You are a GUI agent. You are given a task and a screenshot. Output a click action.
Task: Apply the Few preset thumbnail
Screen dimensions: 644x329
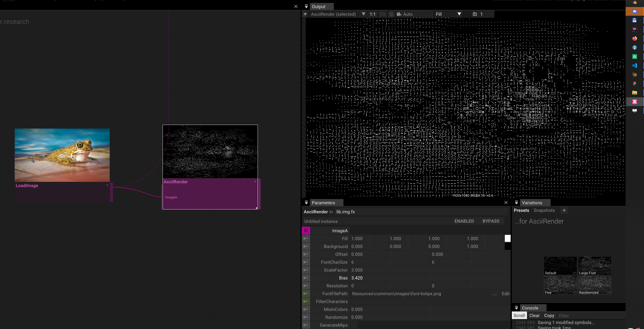tap(560, 285)
